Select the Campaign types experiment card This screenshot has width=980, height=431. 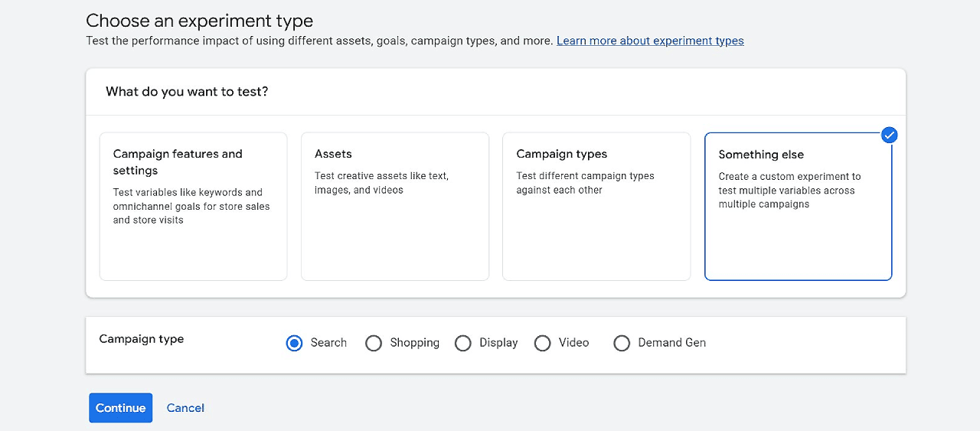pos(596,207)
